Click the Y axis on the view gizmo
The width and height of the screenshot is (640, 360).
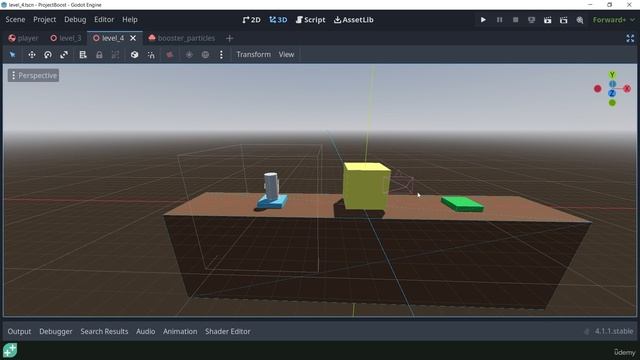pyautogui.click(x=612, y=75)
